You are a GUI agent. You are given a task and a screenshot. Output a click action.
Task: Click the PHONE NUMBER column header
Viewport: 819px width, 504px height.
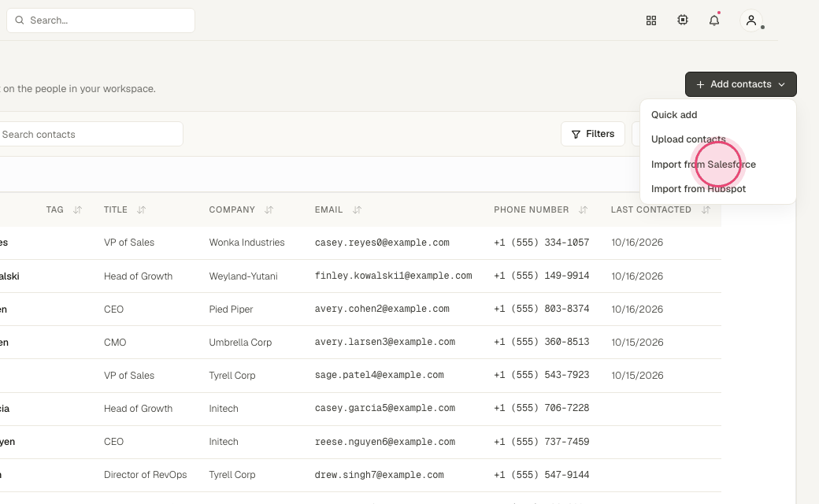click(532, 210)
